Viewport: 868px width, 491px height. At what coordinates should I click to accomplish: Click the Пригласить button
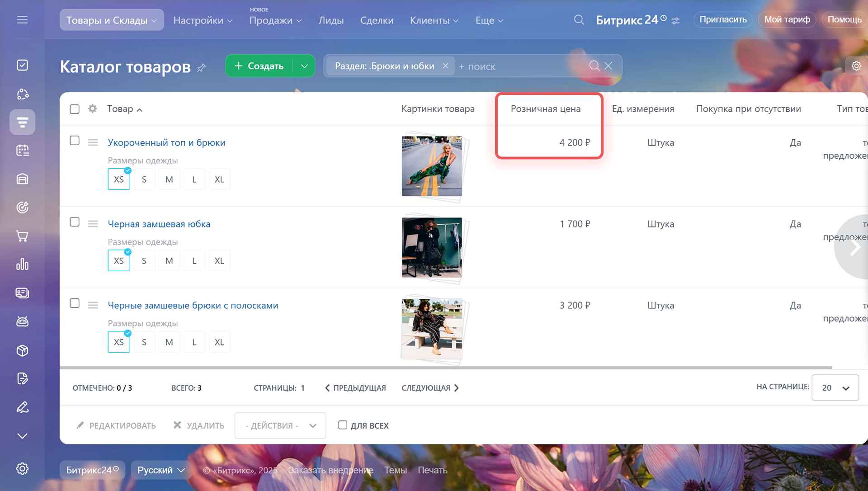tap(722, 19)
